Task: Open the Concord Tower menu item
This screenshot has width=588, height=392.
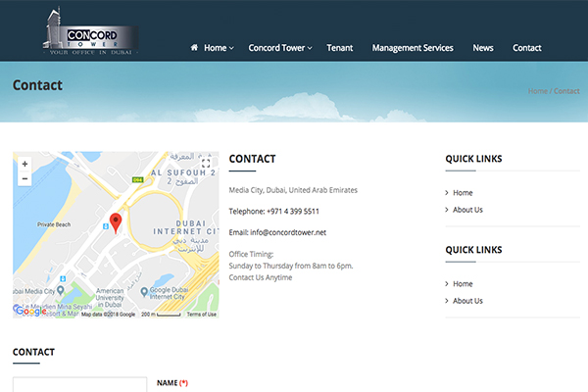Action: (x=276, y=48)
